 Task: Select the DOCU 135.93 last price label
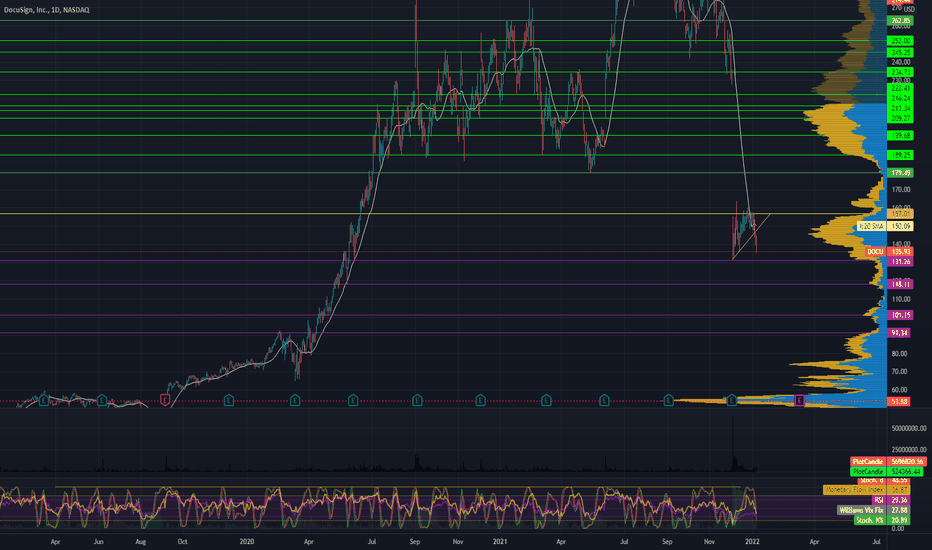pyautogui.click(x=889, y=252)
